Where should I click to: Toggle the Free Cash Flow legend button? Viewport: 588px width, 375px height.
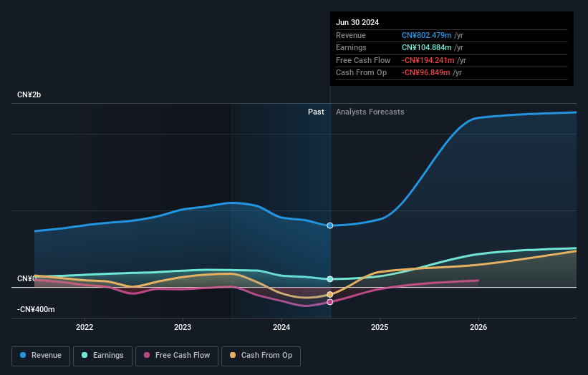click(x=177, y=356)
